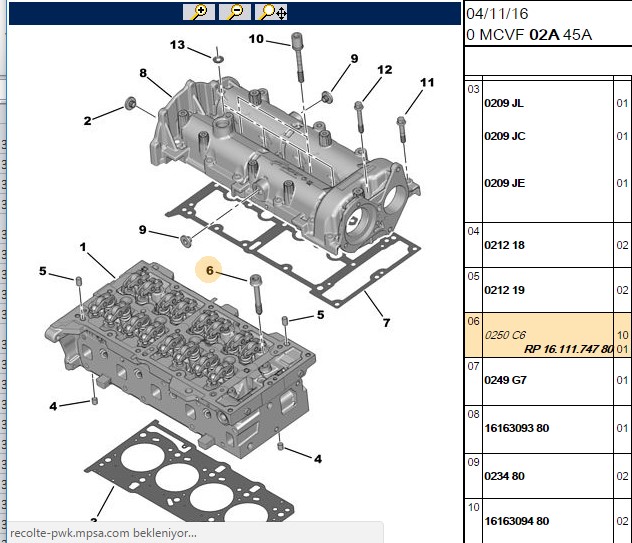Select highlighted part 0250 C6
Image resolution: width=632 pixels, height=543 pixels.
[x=505, y=335]
